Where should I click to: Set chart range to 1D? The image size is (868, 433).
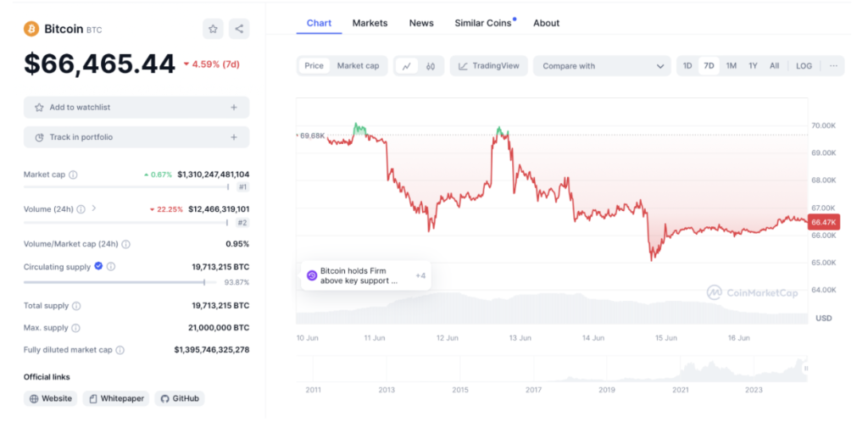(x=687, y=66)
